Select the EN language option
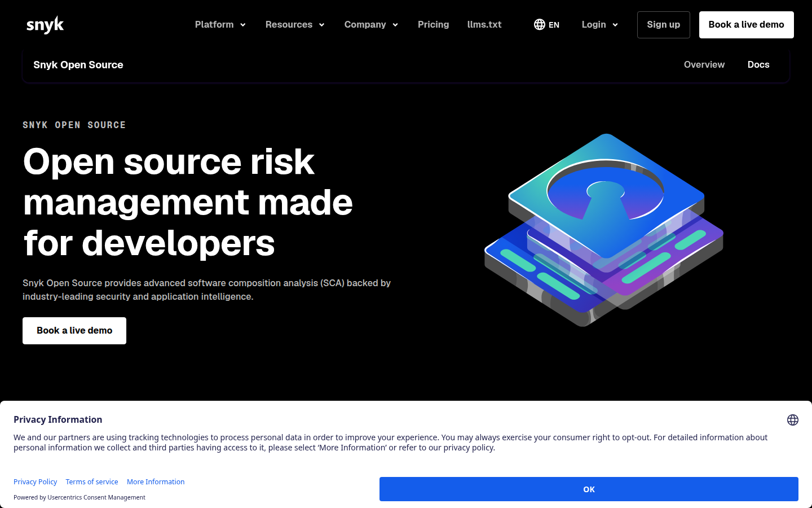The width and height of the screenshot is (812, 508). pos(554,25)
